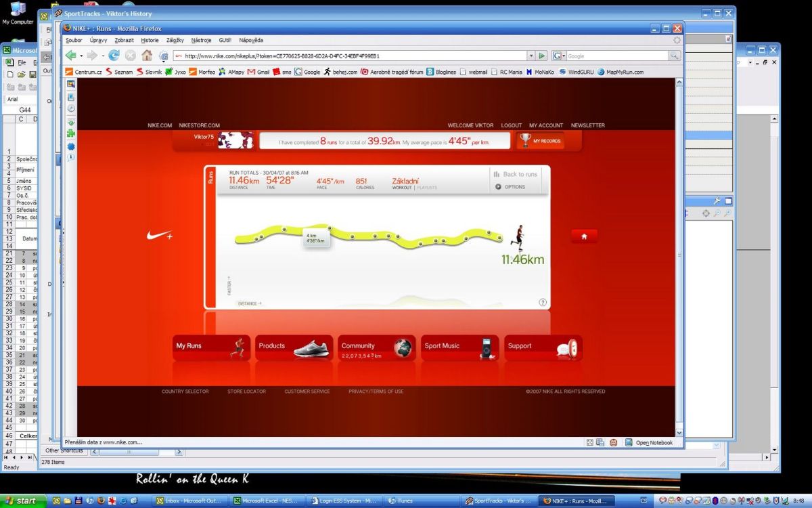Open the address bar URL history dropdown
The image size is (812, 508).
pos(530,56)
